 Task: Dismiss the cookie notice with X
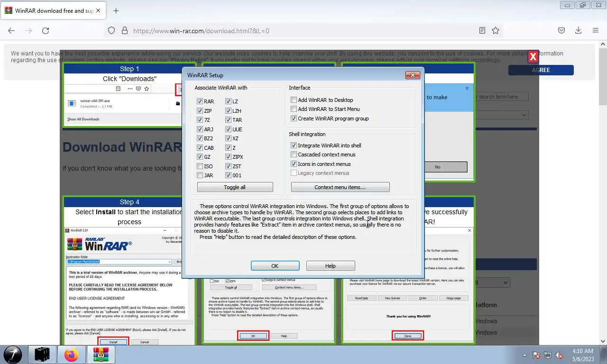click(x=533, y=57)
